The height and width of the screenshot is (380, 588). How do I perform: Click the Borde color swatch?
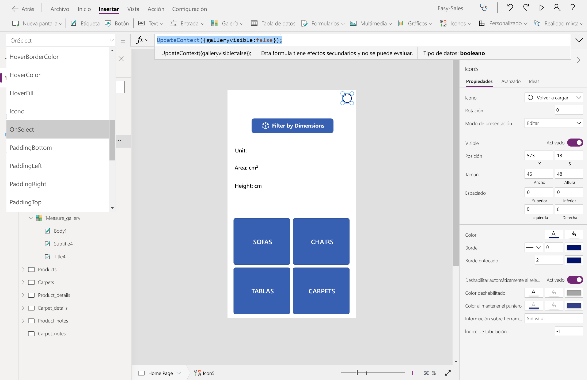pyautogui.click(x=574, y=247)
